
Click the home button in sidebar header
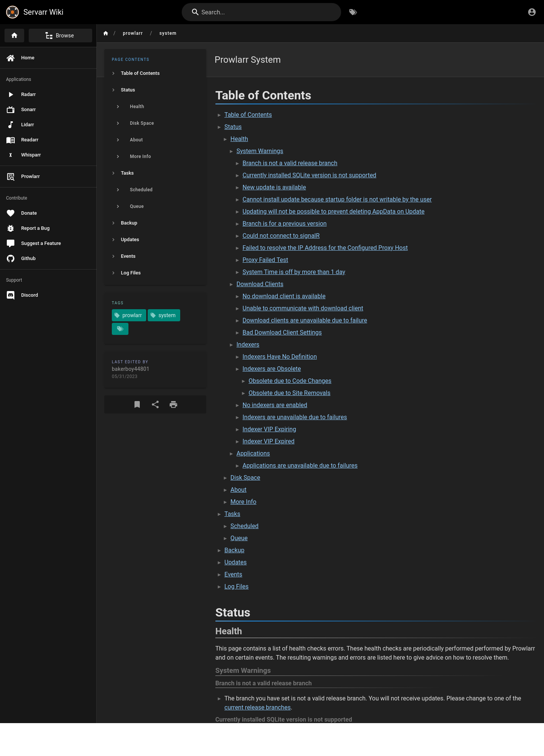tap(14, 36)
